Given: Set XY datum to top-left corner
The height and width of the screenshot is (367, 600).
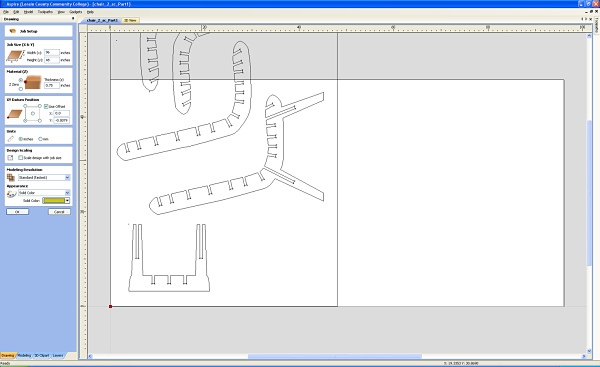Looking at the screenshot, I should pyautogui.click(x=25, y=106).
